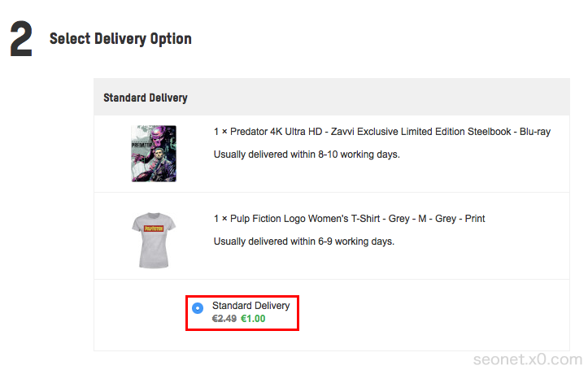Select the Standard Delivery radio button

(198, 308)
